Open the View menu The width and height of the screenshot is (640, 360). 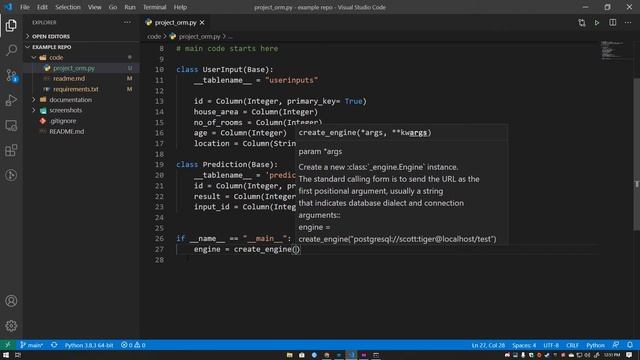tap(94, 7)
